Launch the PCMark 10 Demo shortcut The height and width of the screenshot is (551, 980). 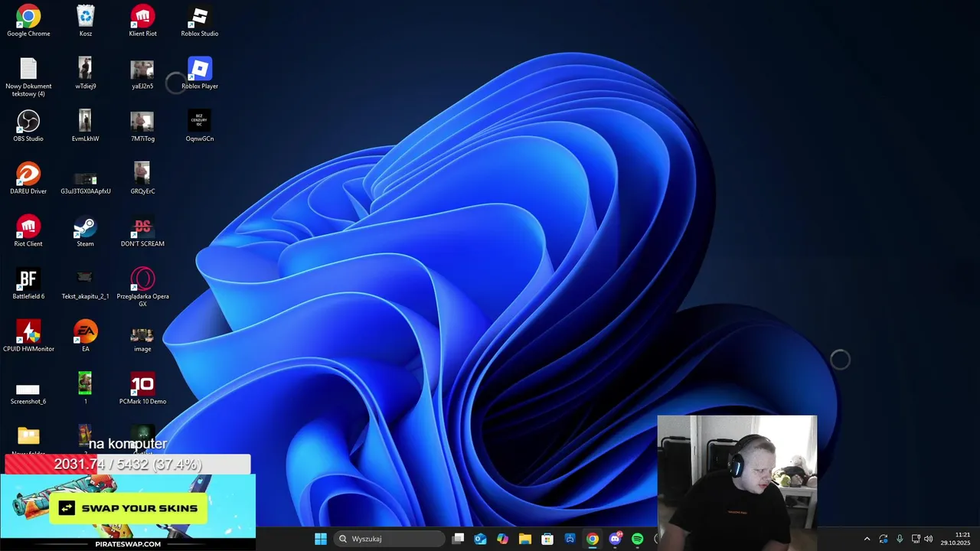[142, 389]
